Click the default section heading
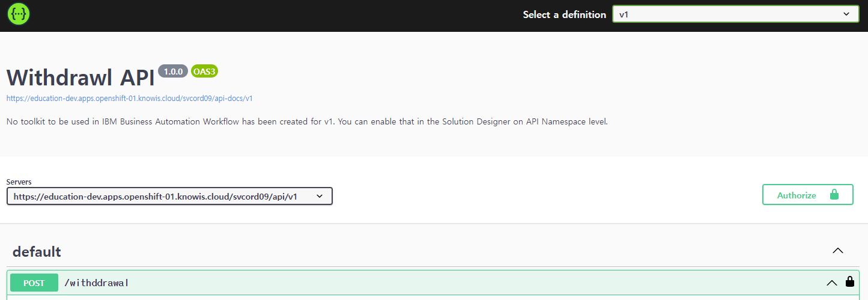The image size is (868, 300). (x=37, y=251)
